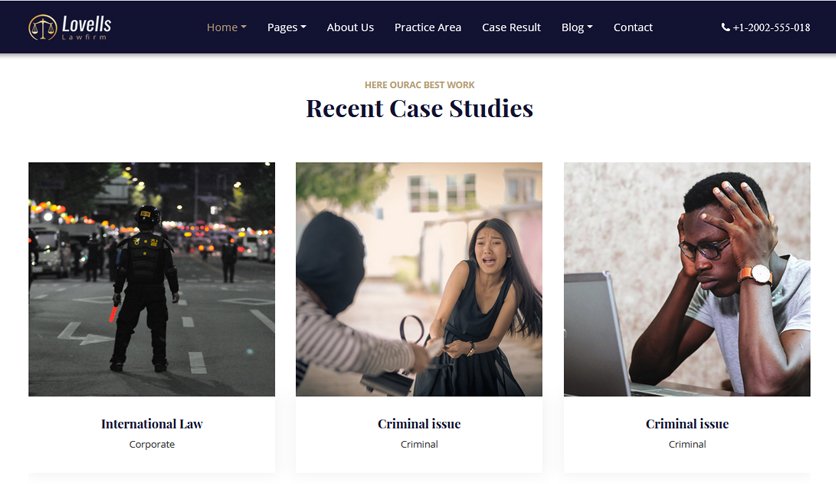Select the Criminal label under the middle card
The height and width of the screenshot is (484, 836).
(x=419, y=444)
